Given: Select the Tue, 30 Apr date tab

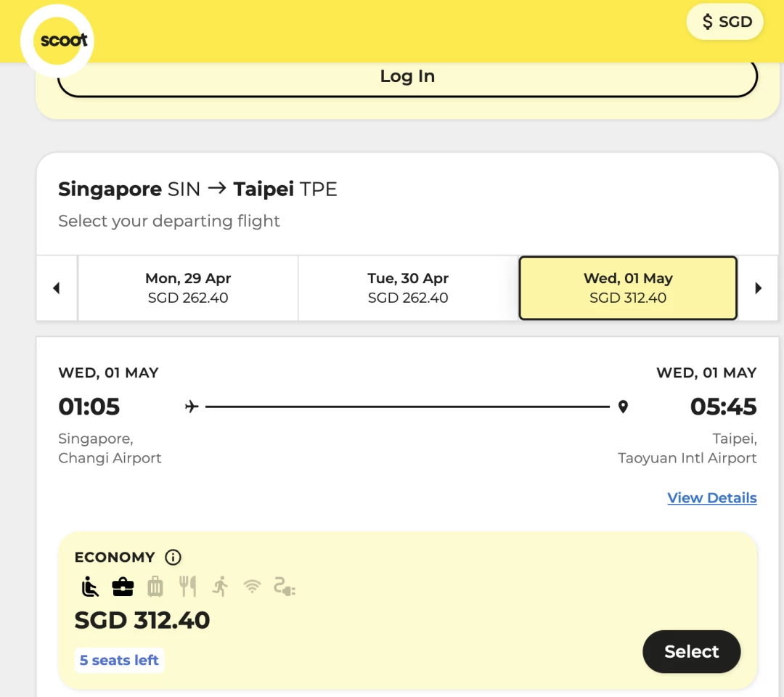Looking at the screenshot, I should (408, 288).
